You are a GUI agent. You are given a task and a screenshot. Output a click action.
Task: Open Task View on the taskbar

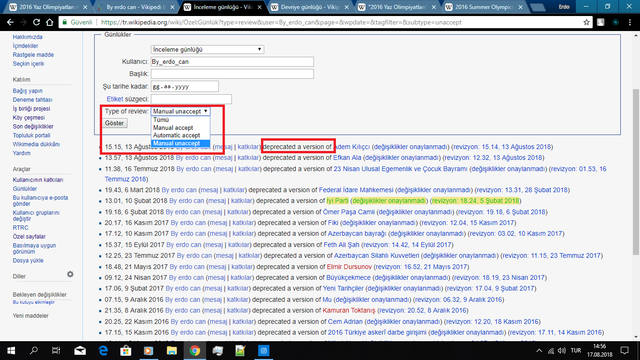point(56,351)
